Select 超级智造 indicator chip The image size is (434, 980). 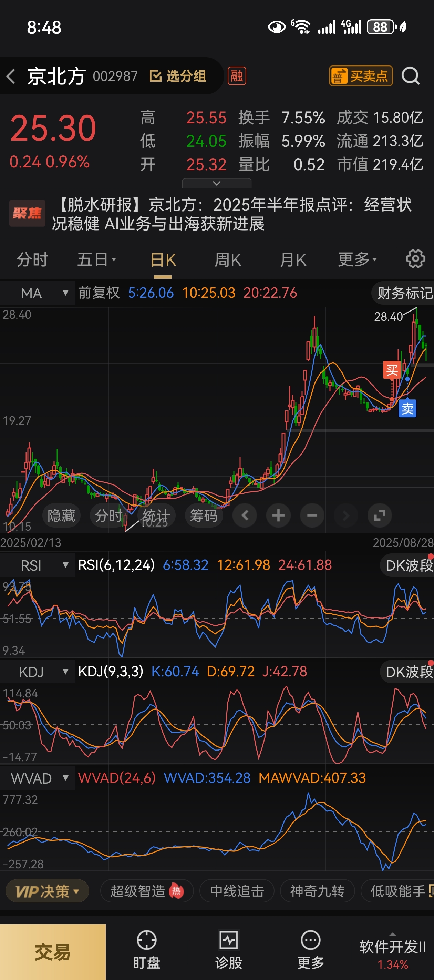(x=147, y=891)
